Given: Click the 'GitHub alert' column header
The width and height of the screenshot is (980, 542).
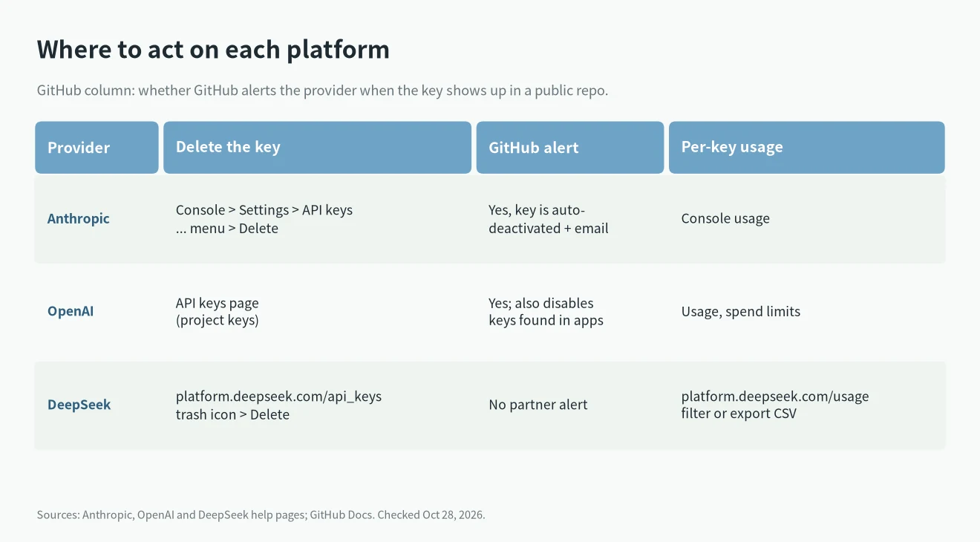Looking at the screenshot, I should pyautogui.click(x=570, y=147).
